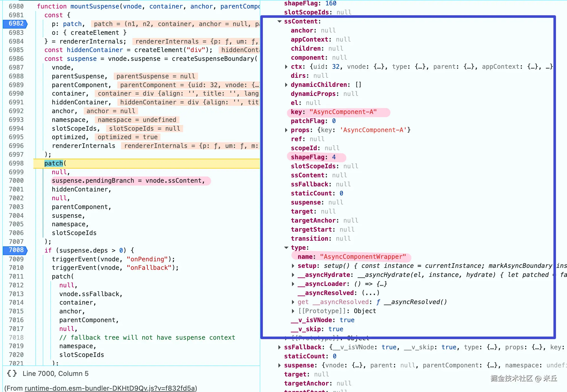Toggle breakpoint on line 6982
Screen dimensions: 567x392
15,24
